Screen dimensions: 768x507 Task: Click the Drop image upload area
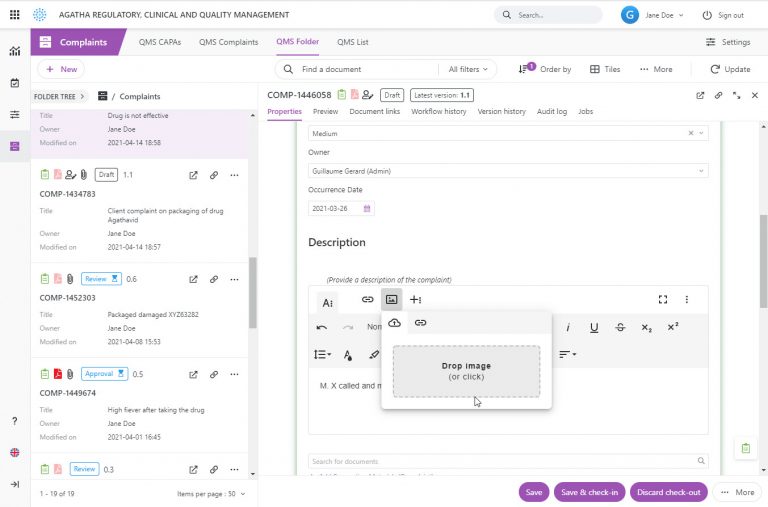(466, 371)
